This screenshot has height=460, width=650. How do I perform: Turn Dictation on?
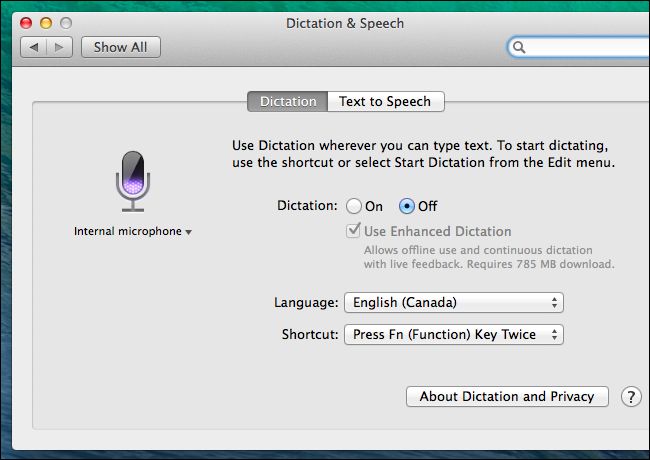click(354, 206)
